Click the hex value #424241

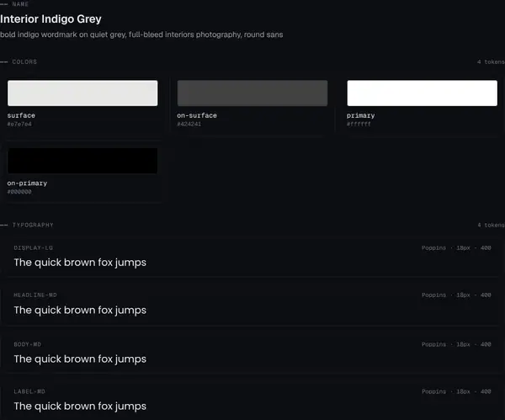pos(189,124)
